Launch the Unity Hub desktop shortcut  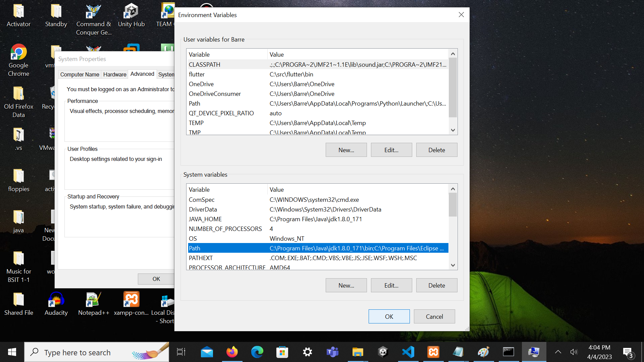pyautogui.click(x=131, y=15)
